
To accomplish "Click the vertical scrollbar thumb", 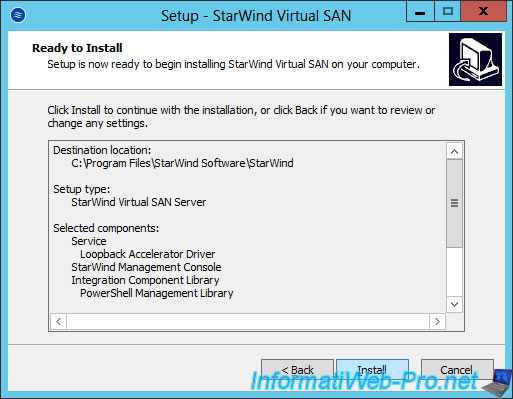I will pyautogui.click(x=454, y=203).
